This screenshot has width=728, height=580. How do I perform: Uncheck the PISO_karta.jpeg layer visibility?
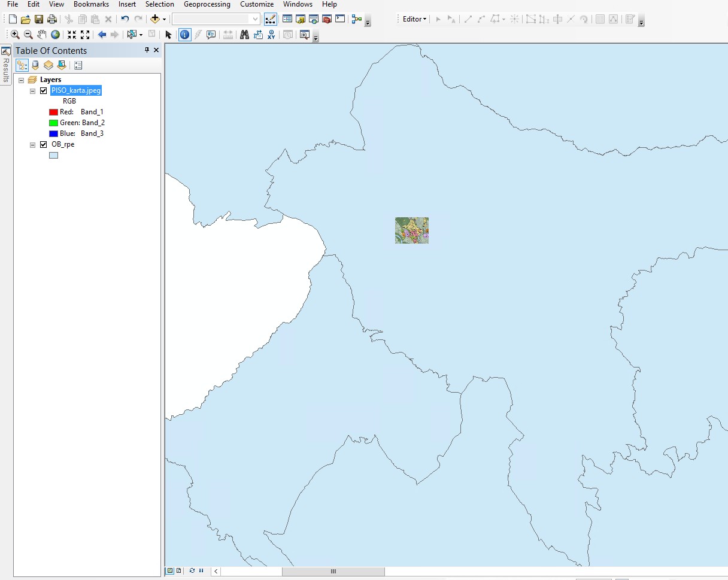(43, 91)
